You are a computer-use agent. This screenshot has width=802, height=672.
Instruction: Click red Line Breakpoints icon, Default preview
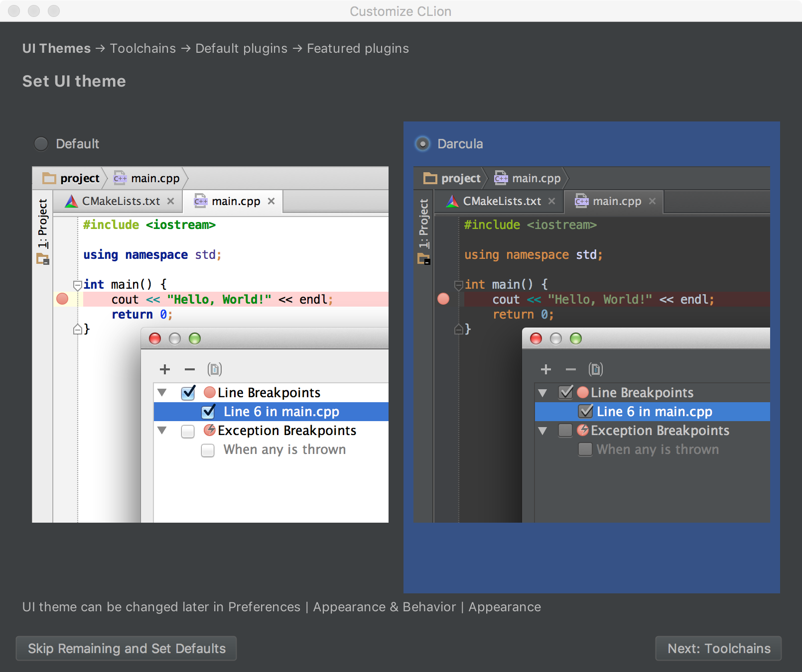(210, 392)
